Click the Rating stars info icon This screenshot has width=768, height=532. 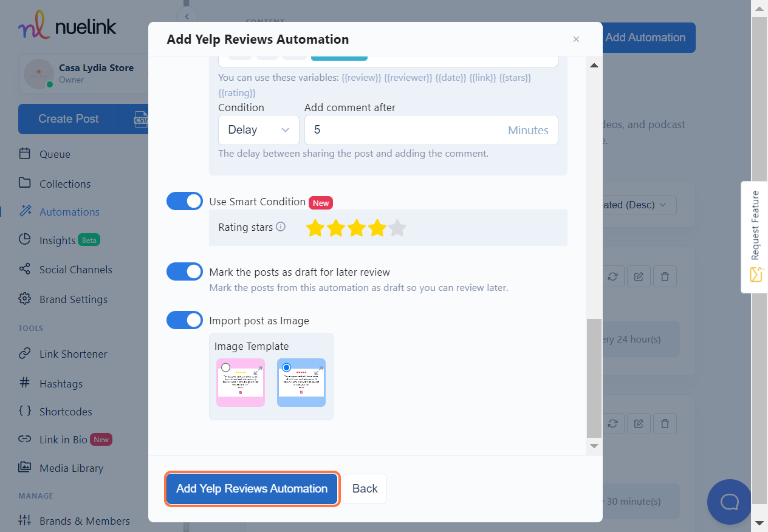[x=281, y=227]
